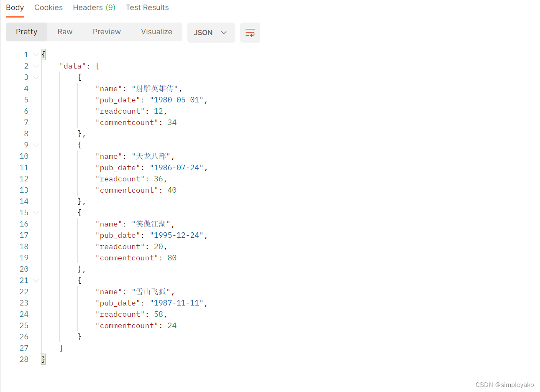The width and height of the screenshot is (540, 392).
Task: Open the Headers (9) tab
Action: [x=94, y=7]
